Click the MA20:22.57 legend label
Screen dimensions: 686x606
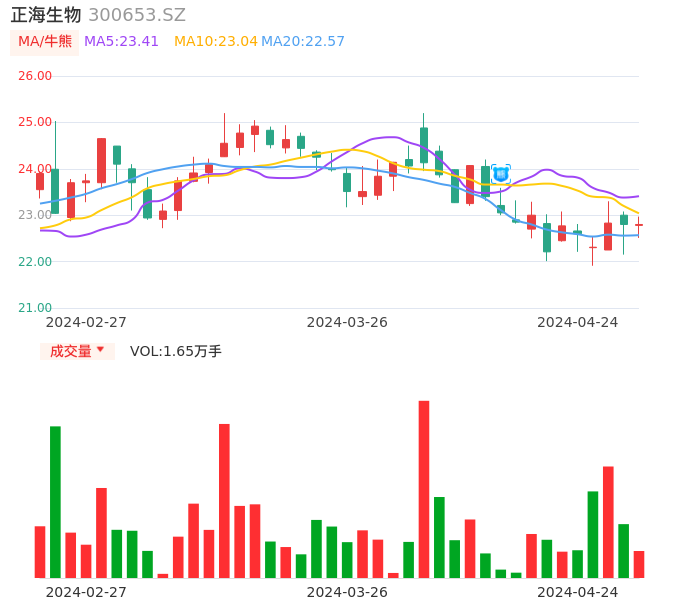(x=303, y=42)
